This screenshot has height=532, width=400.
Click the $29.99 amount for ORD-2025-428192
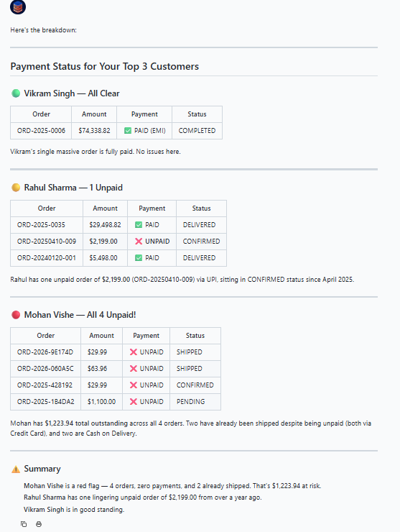pos(97,385)
